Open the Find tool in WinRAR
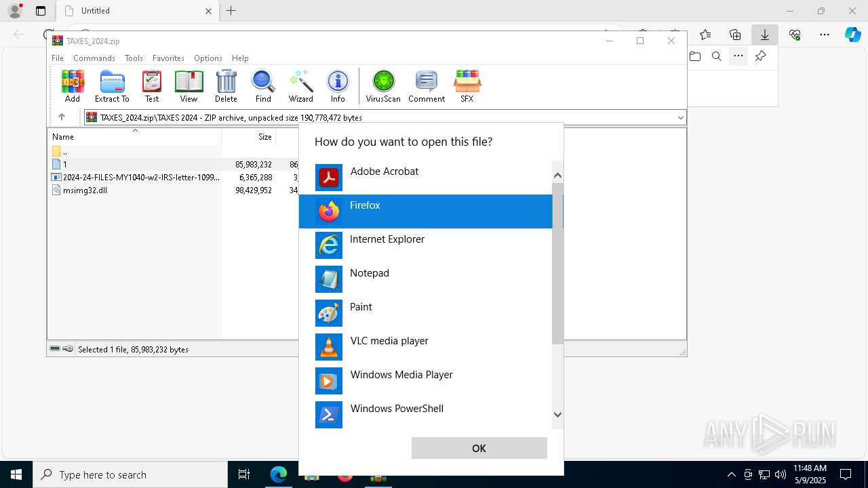The width and height of the screenshot is (868, 488). click(x=263, y=86)
